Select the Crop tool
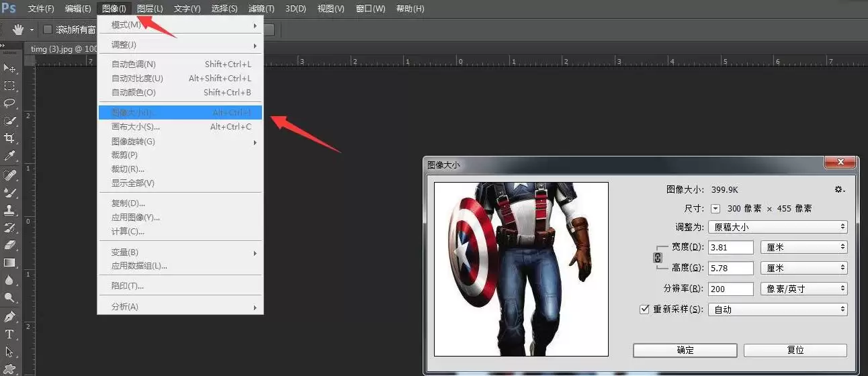Screen dimensions: 868x376 click(9, 138)
